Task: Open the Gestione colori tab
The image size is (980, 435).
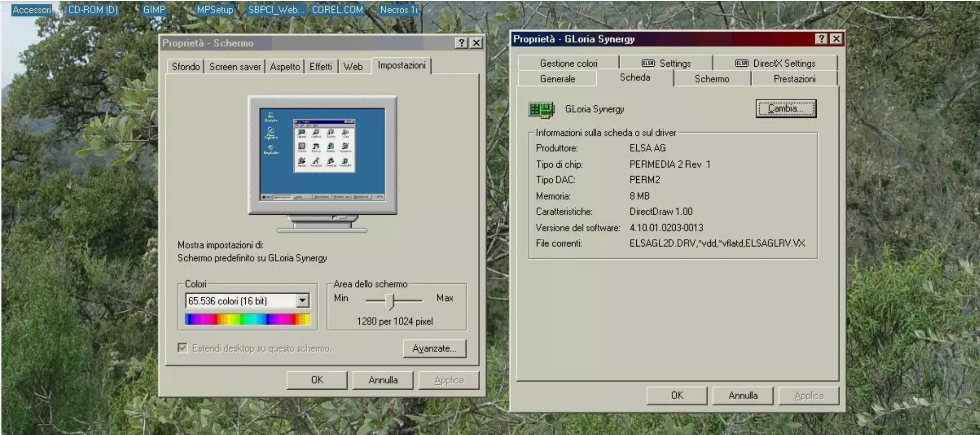Action: tap(568, 63)
